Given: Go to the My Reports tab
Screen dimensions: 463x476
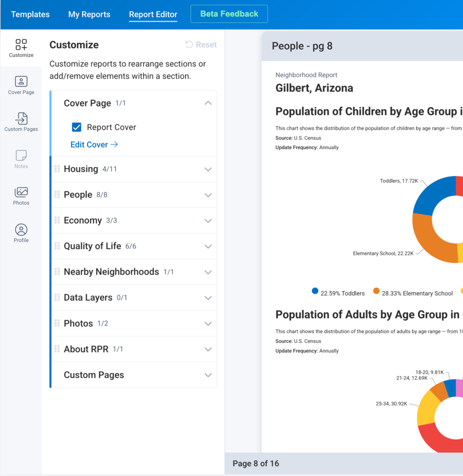Looking at the screenshot, I should pos(89,14).
